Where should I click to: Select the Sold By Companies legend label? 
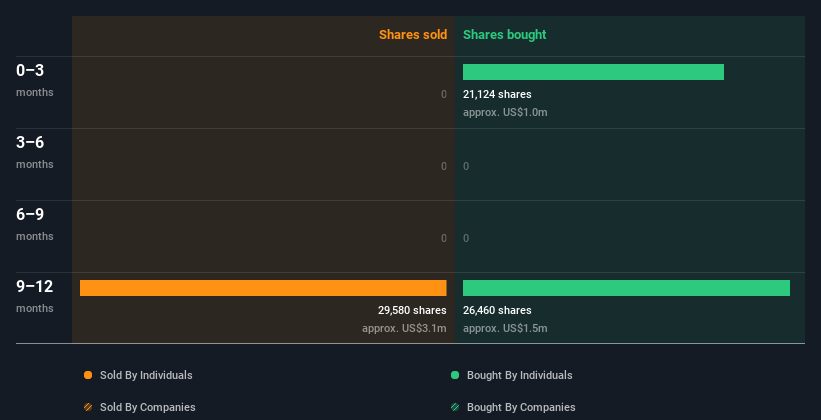coord(148,407)
